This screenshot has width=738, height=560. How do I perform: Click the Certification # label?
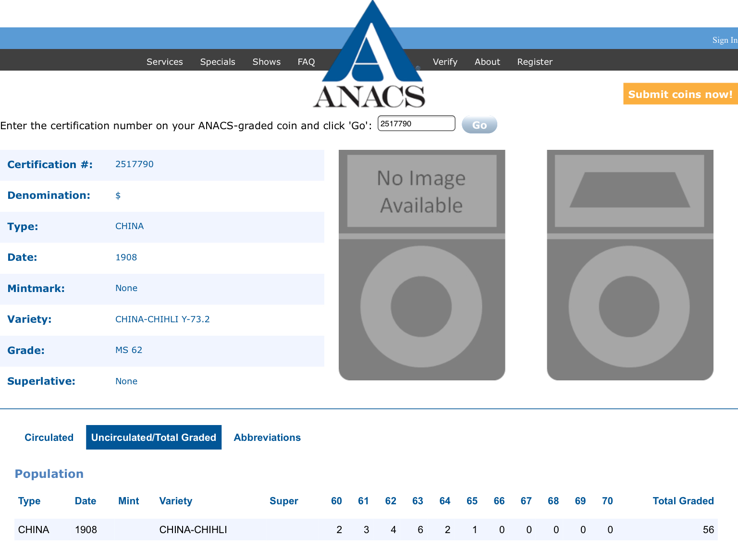pos(50,165)
